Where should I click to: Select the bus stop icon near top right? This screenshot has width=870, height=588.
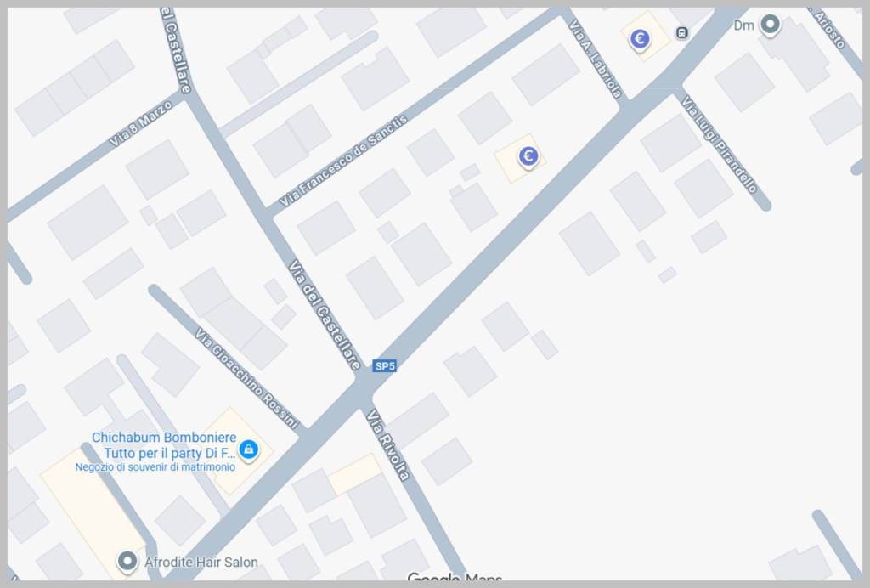[x=682, y=33]
